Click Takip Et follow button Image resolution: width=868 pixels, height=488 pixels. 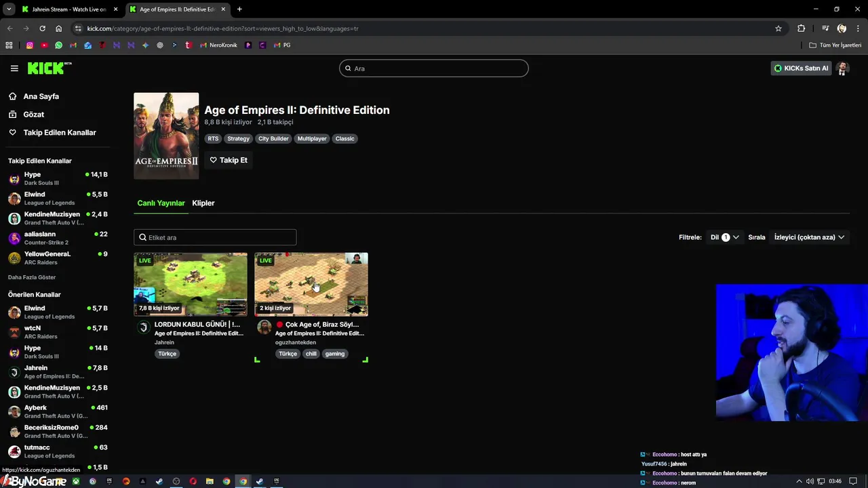(x=229, y=160)
